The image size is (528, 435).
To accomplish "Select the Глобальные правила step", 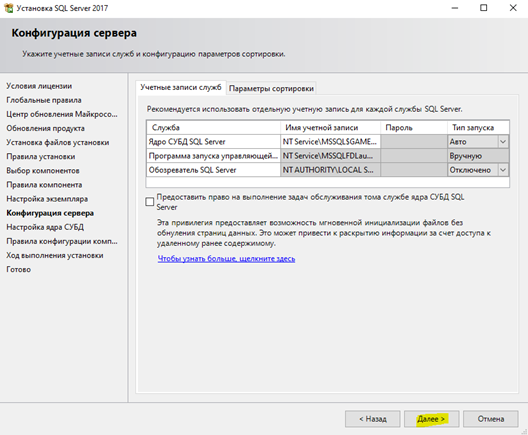I will (44, 100).
